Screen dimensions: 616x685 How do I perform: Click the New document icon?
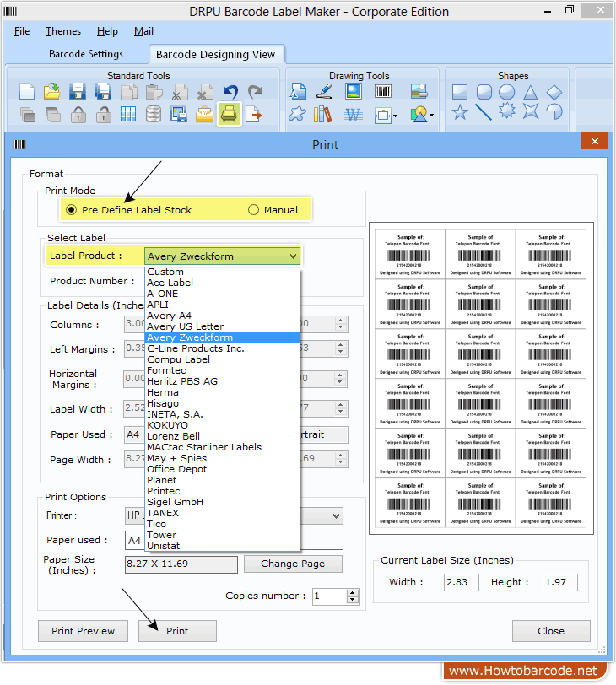27,92
